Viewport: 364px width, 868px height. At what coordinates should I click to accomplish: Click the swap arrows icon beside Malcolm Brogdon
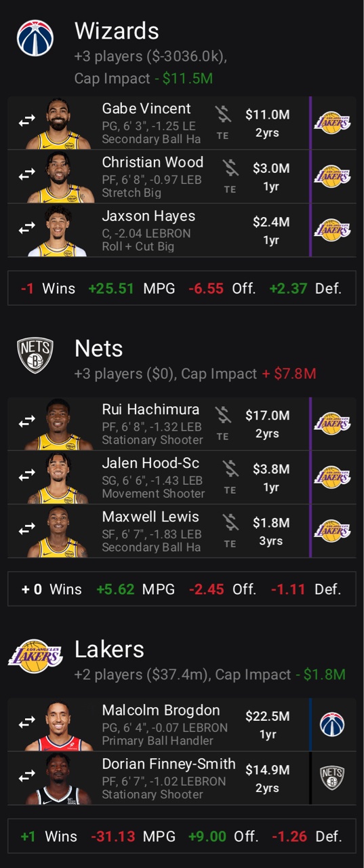point(26,723)
